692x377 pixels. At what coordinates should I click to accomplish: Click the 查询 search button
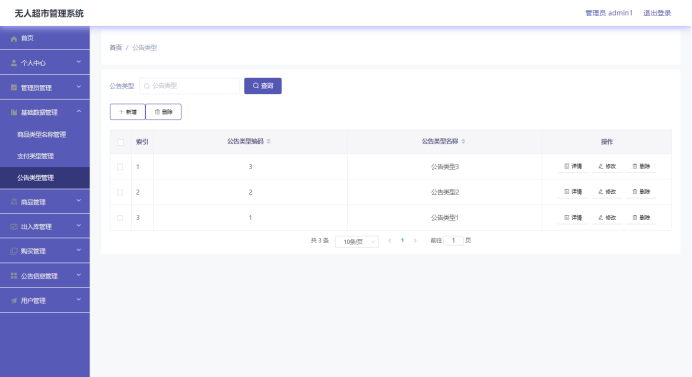[263, 86]
